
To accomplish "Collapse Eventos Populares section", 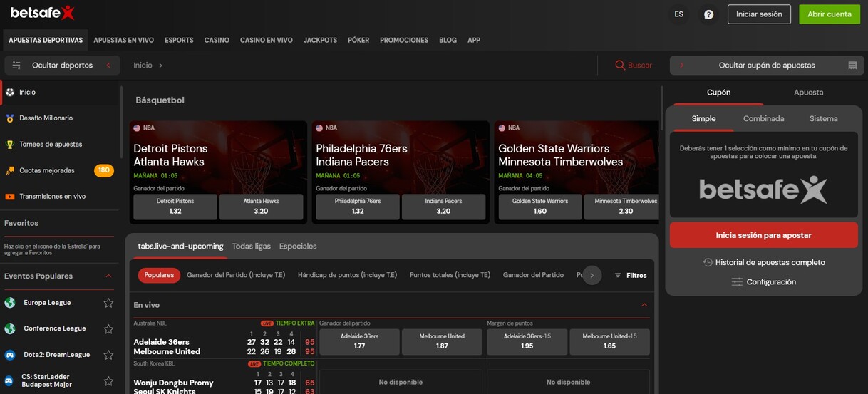I will [108, 276].
